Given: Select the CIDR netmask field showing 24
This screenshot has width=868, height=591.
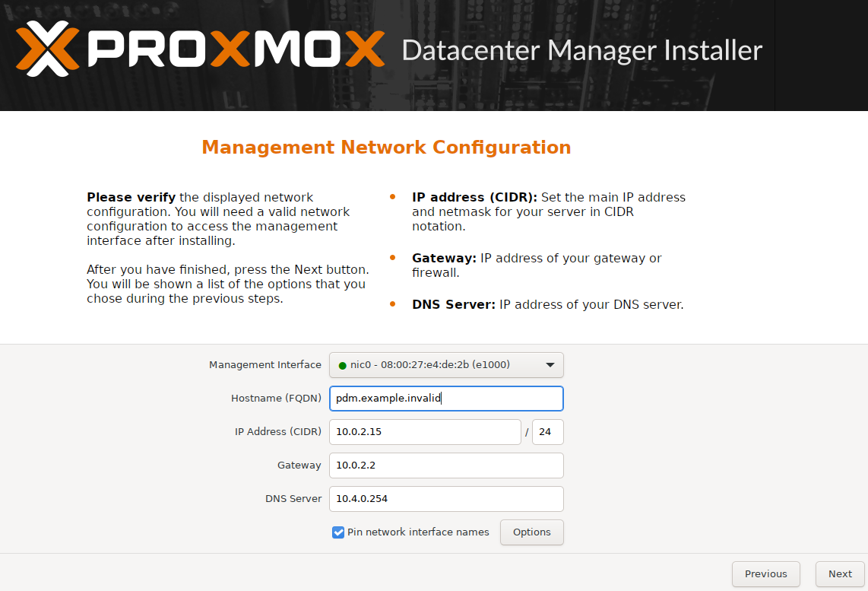Looking at the screenshot, I should point(547,432).
